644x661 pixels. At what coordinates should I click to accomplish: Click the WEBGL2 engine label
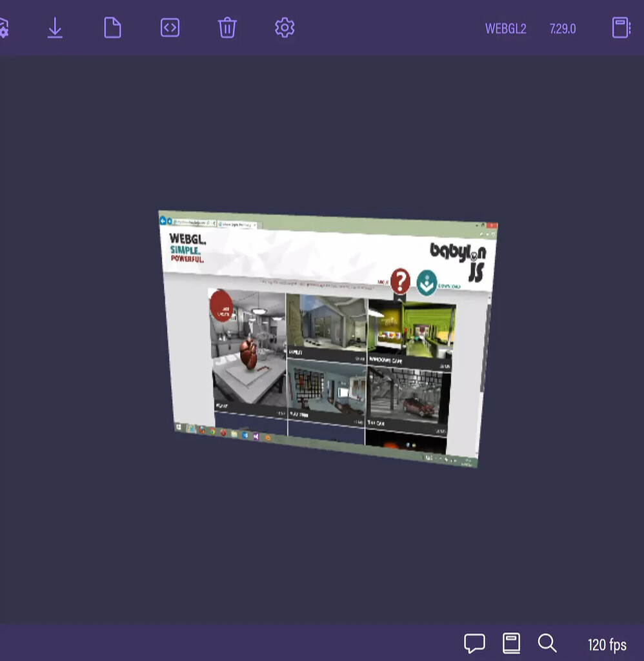(x=506, y=28)
